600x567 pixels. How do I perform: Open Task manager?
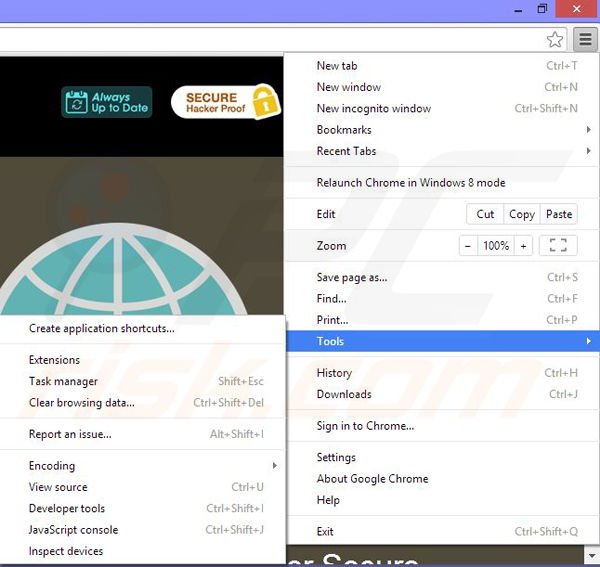(x=142, y=381)
